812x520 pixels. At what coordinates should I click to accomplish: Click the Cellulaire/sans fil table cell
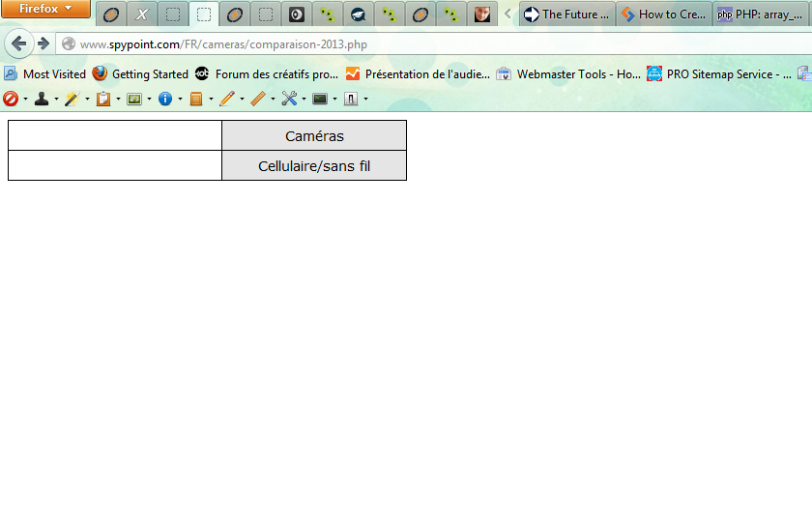point(314,165)
